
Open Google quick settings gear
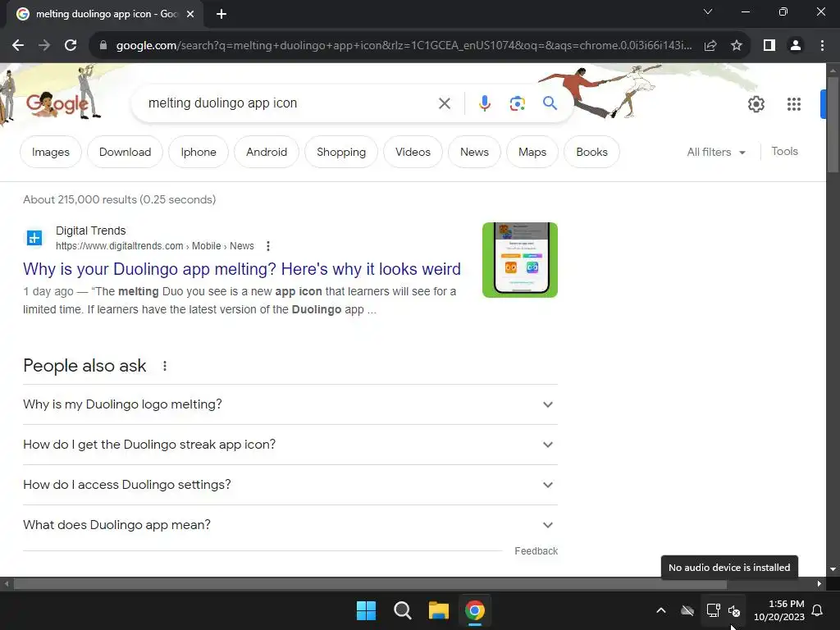pos(756,104)
